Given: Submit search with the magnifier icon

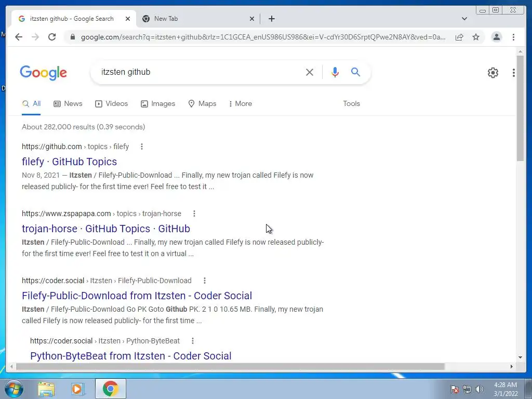Looking at the screenshot, I should coord(355,72).
